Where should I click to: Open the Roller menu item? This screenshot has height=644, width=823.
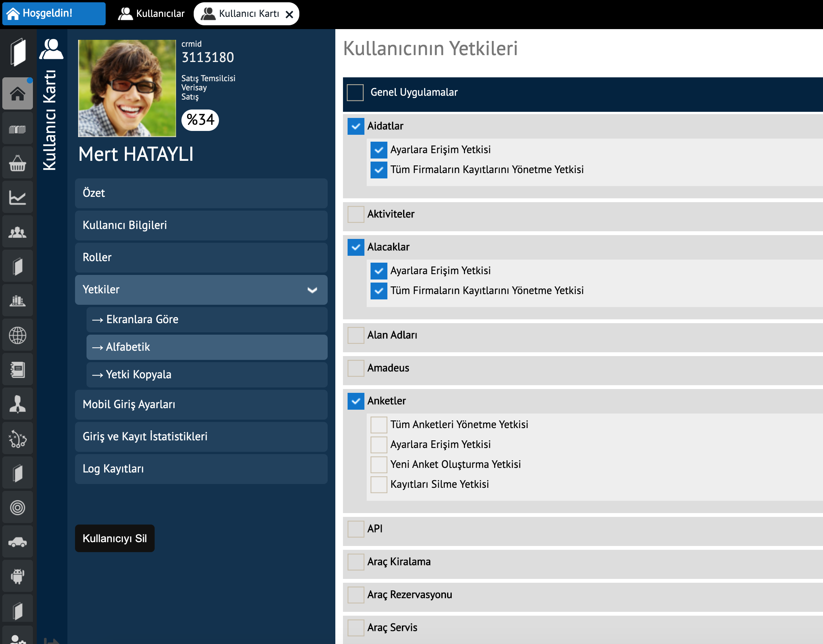pyautogui.click(x=201, y=257)
